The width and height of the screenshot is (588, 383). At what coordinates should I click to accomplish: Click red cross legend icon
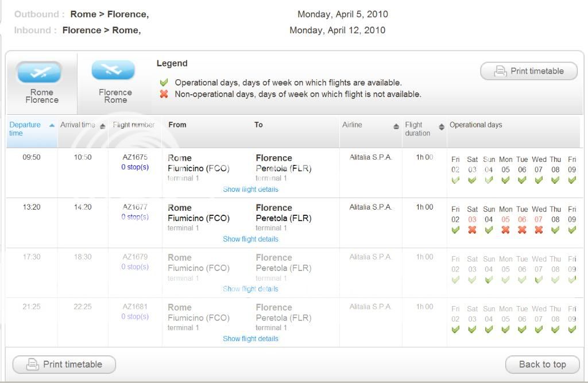pos(164,94)
